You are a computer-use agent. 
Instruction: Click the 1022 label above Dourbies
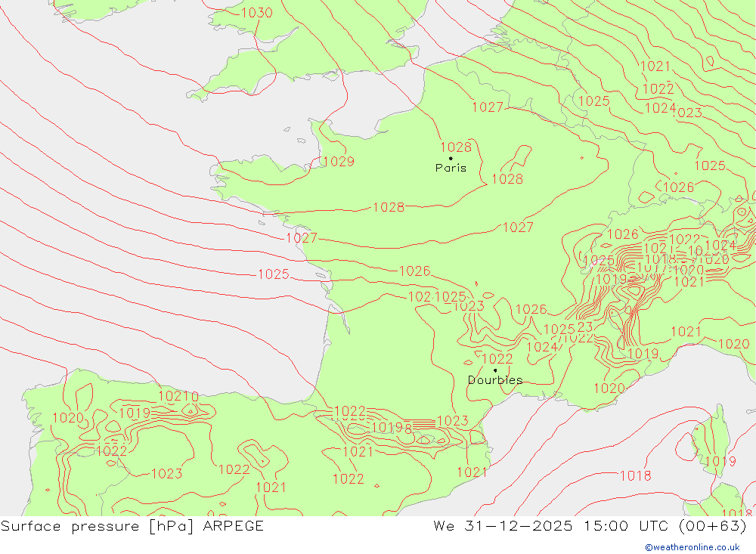(497, 359)
